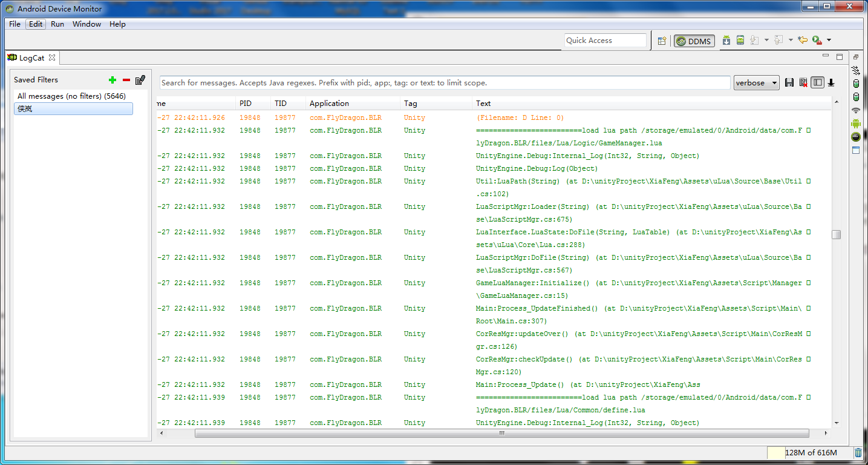Open the File menu
Viewport: 868px width, 465px height.
point(15,24)
